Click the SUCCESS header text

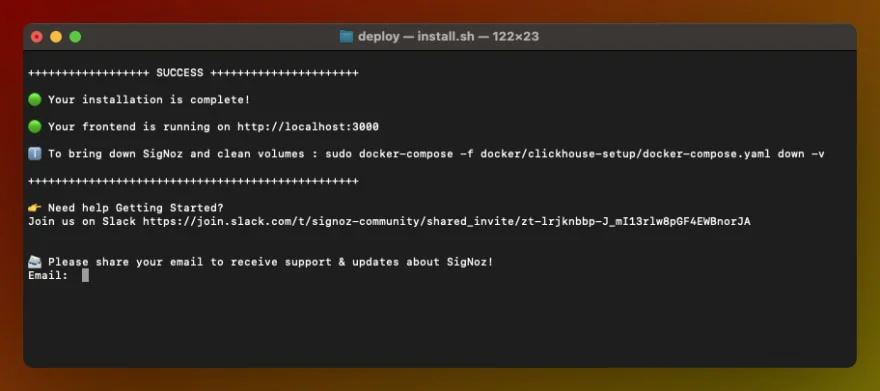[x=180, y=73]
